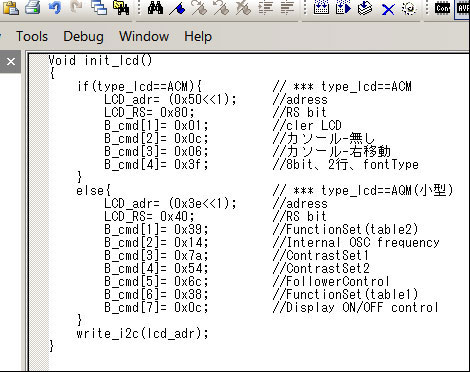Open the Debug menu

click(83, 36)
